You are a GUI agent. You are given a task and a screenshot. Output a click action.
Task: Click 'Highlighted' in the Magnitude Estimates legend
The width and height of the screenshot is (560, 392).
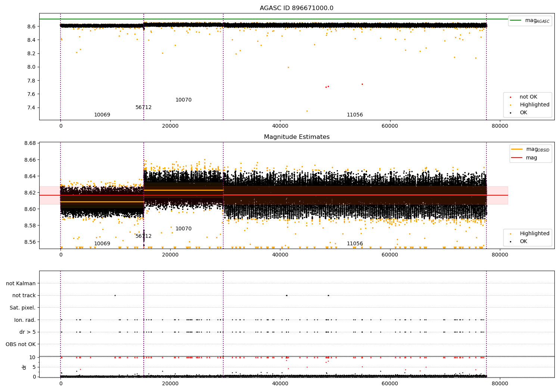[535, 234]
